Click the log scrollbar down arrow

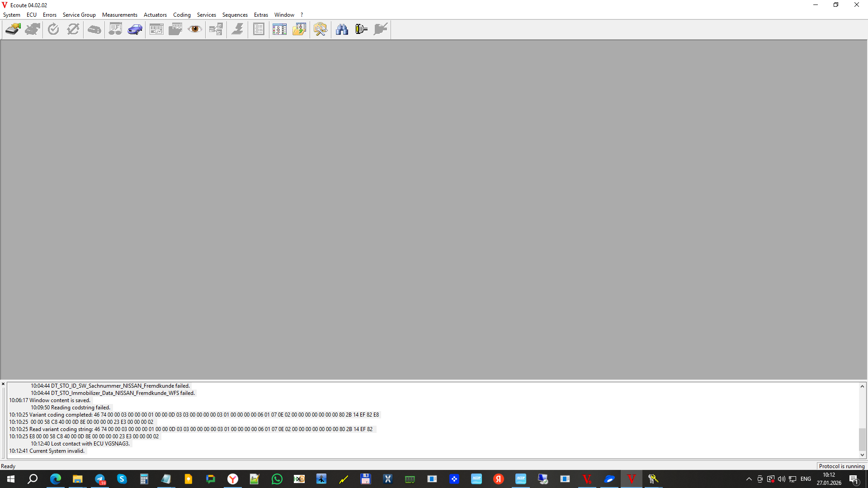(x=862, y=455)
